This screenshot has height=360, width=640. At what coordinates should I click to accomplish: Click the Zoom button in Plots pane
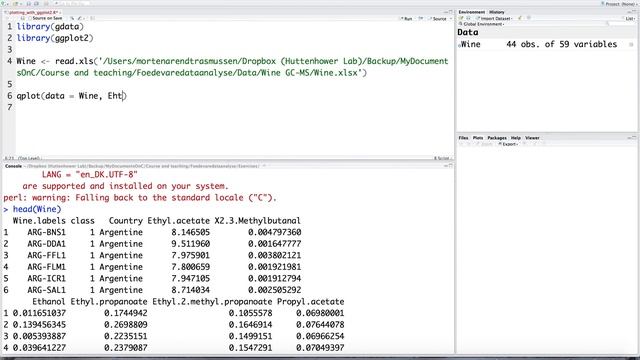485,144
